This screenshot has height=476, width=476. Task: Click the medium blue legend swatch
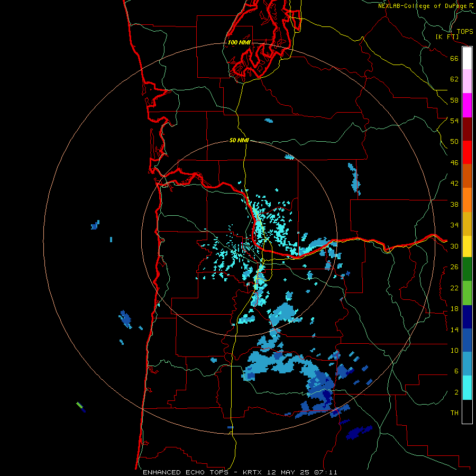click(467, 340)
